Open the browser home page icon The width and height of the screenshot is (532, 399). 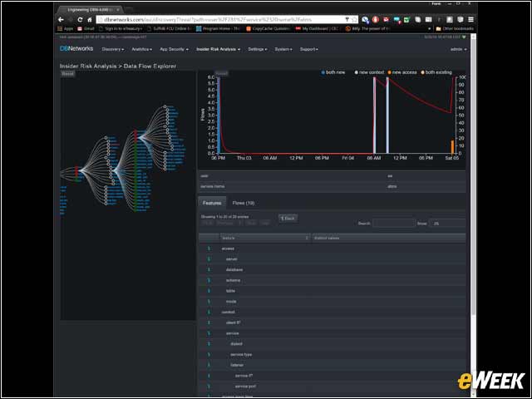point(90,20)
